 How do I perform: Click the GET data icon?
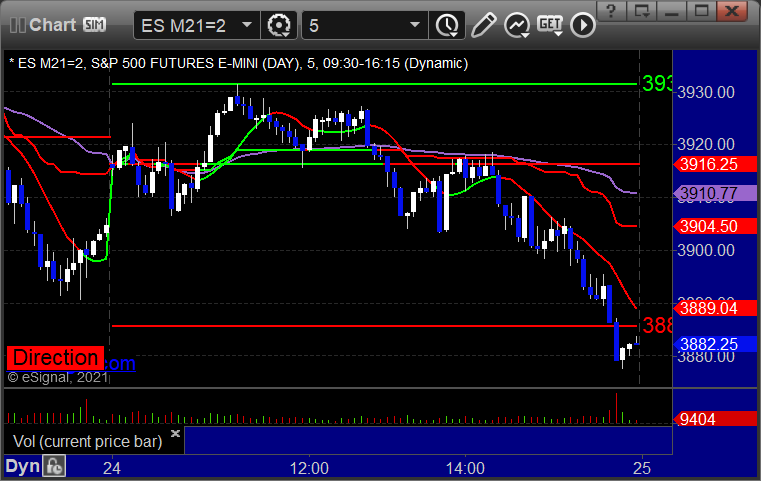pos(550,25)
